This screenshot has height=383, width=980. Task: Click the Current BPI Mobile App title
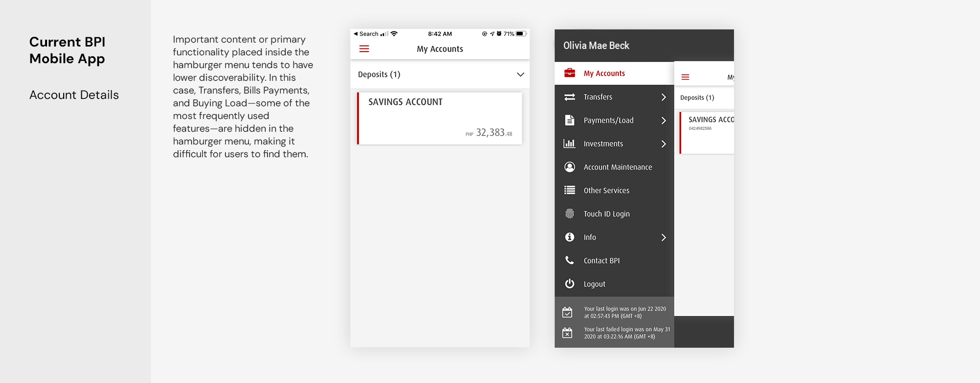[x=67, y=50]
